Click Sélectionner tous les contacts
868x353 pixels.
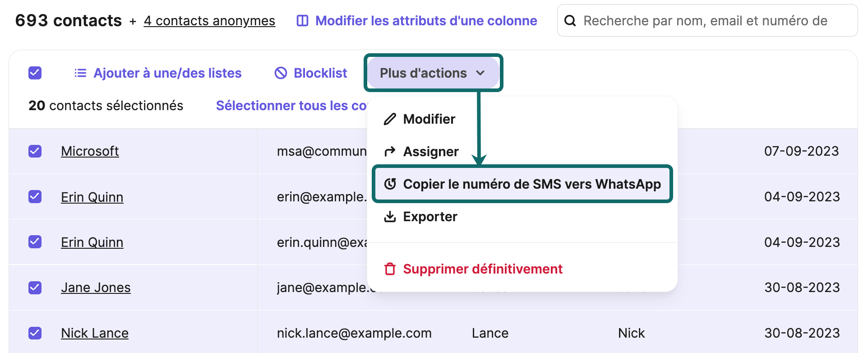(291, 105)
